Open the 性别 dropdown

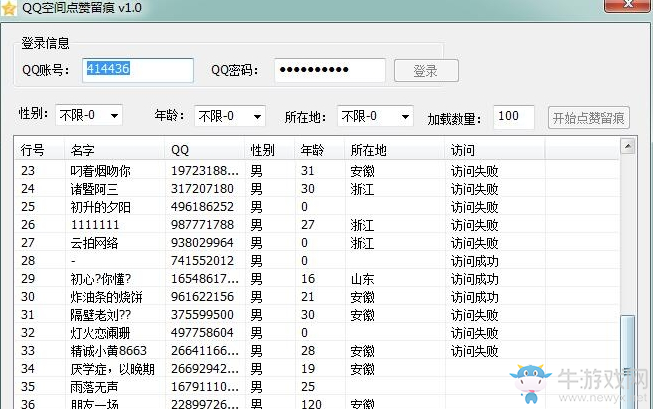[89, 115]
